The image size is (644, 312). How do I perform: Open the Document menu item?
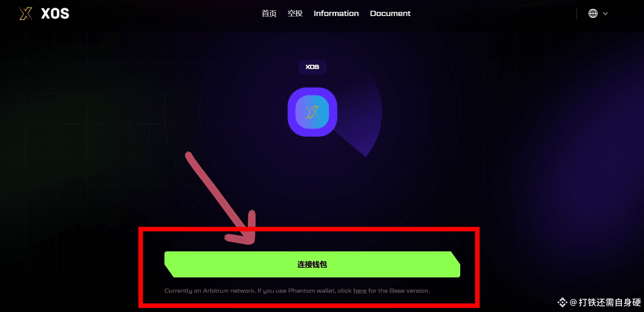pos(390,13)
